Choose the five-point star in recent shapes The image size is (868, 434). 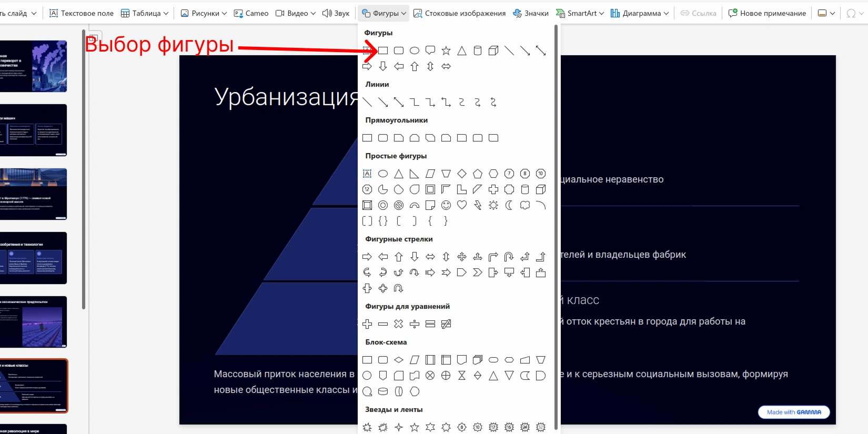pos(446,51)
